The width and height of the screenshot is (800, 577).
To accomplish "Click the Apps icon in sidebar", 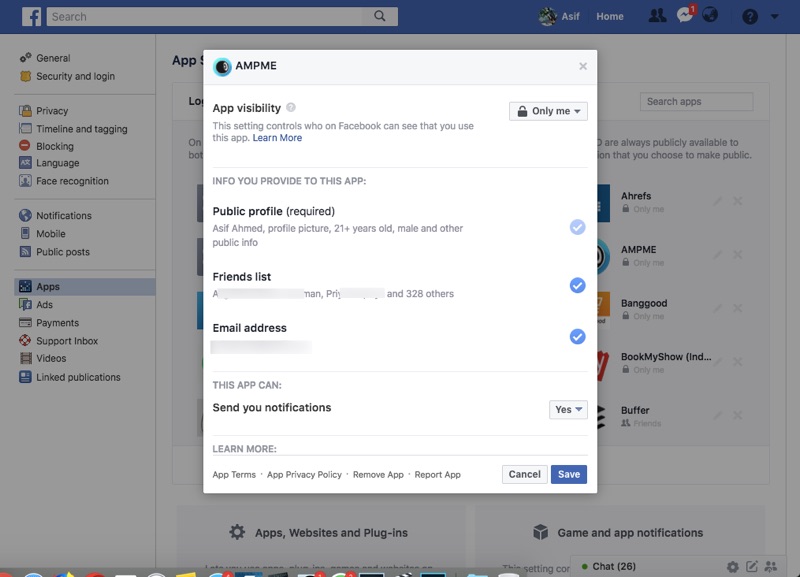I will [25, 286].
